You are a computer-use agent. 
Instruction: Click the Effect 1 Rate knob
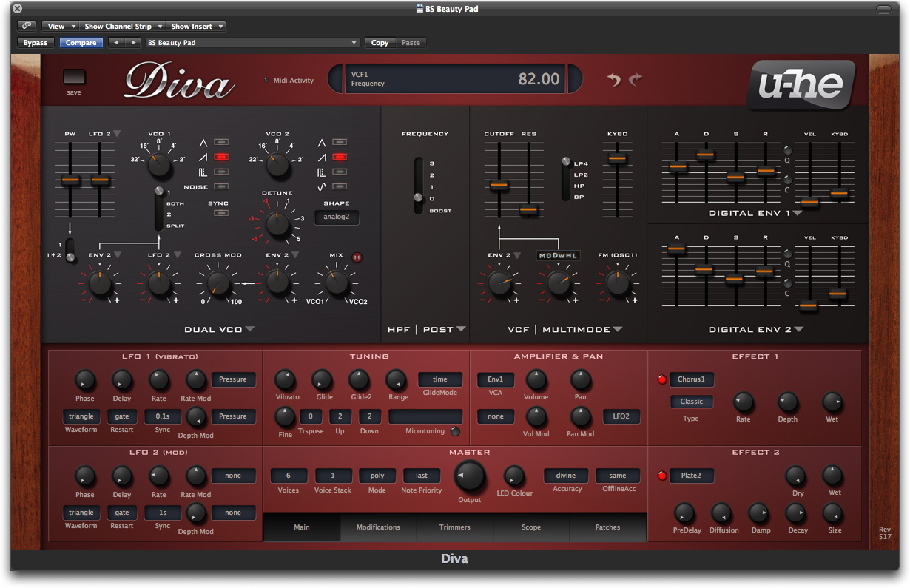(x=744, y=402)
